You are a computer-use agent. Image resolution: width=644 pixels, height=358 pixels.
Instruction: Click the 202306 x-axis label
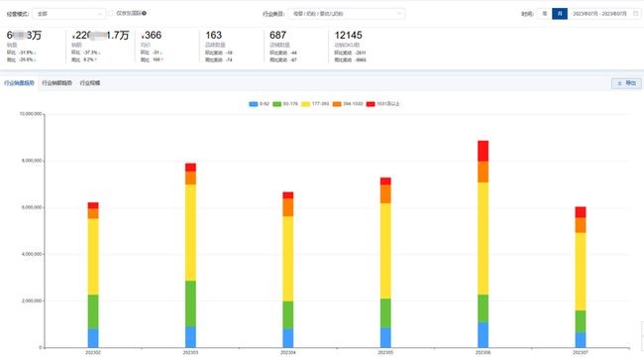[483, 353]
